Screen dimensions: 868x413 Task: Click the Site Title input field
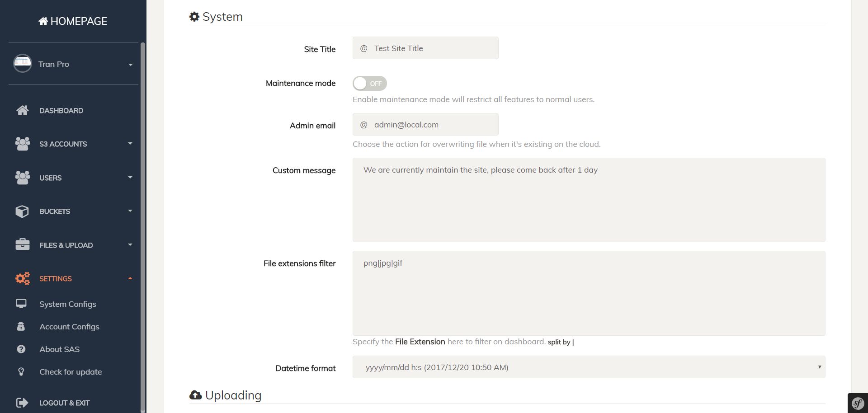[x=434, y=48]
